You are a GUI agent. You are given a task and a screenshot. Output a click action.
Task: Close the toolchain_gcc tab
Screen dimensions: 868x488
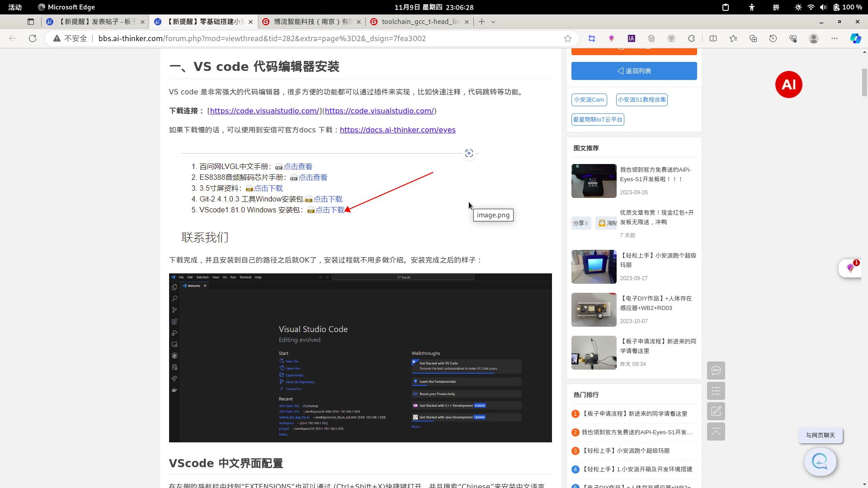click(467, 22)
